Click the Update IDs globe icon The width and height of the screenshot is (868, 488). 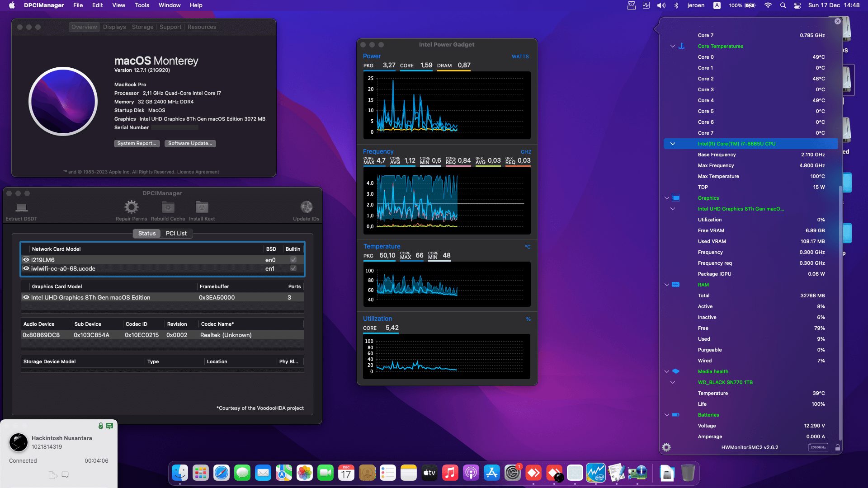(306, 207)
